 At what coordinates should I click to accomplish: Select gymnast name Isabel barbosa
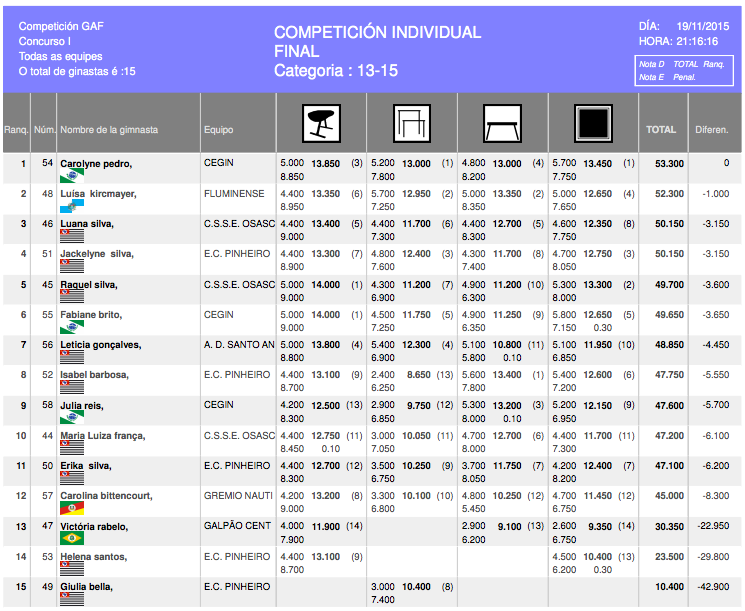tap(95, 375)
